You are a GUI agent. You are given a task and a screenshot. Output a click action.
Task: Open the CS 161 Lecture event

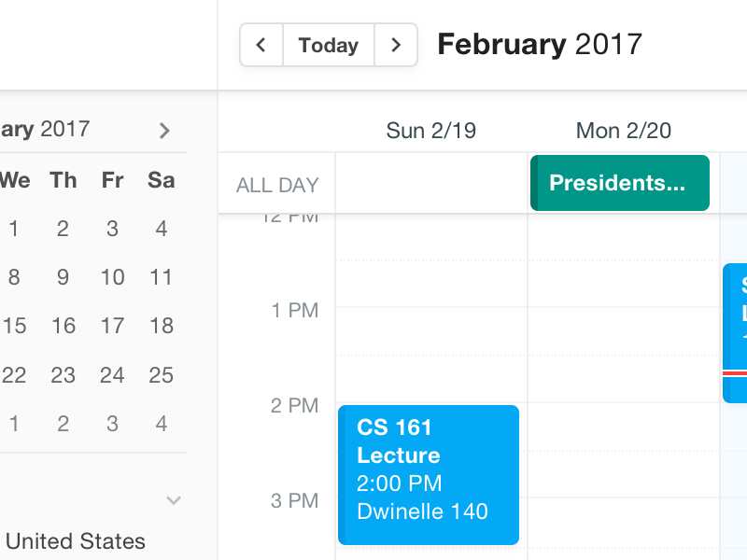[x=429, y=474]
